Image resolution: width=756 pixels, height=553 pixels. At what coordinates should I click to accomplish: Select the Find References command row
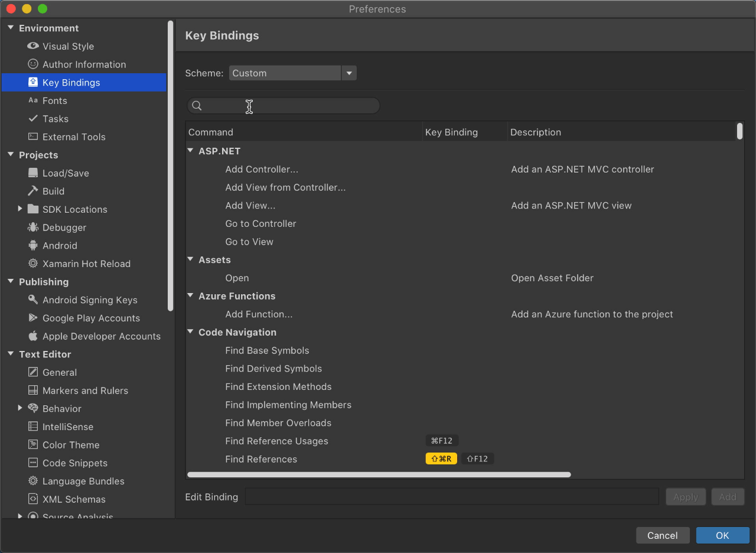[261, 459]
